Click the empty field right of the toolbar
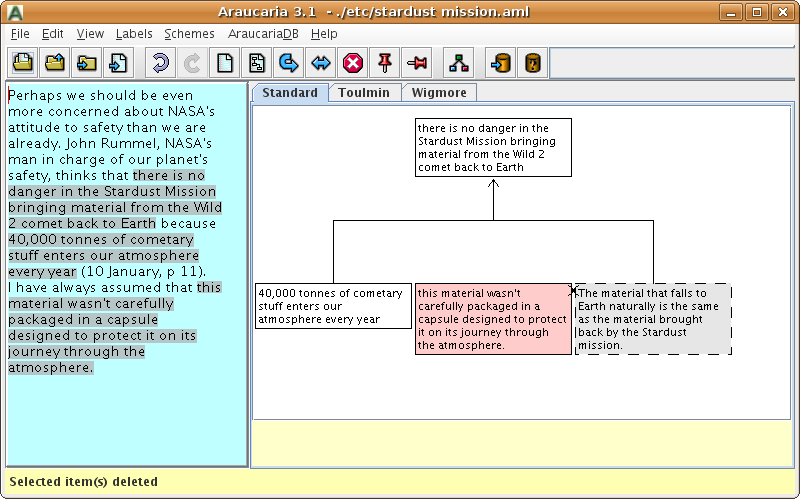Screen dimensions: 800x499 pyautogui.click(x=672, y=63)
